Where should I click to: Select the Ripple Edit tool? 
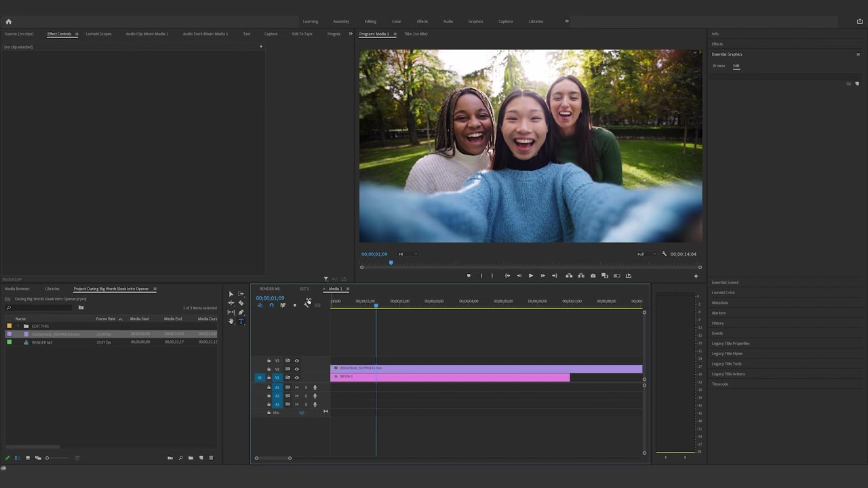click(231, 303)
